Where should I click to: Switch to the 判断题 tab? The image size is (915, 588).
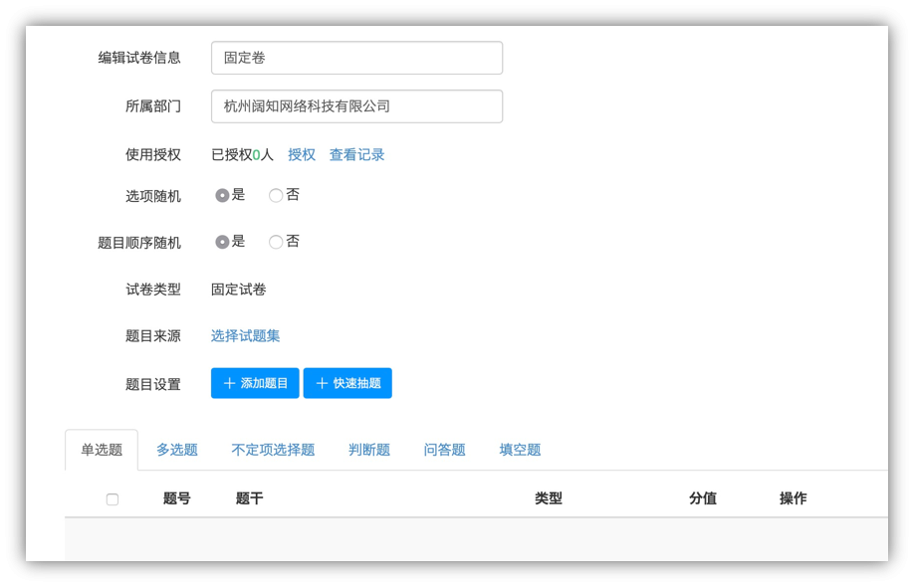tap(369, 450)
